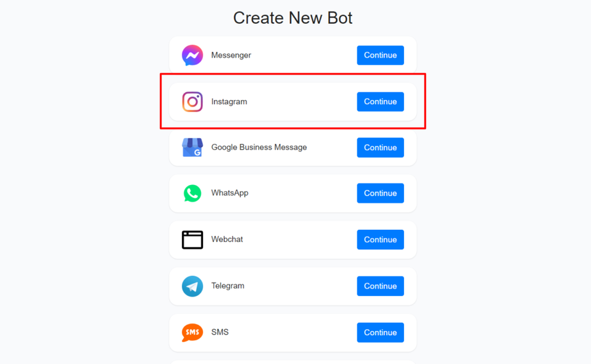
Task: Click the WhatsApp label text
Action: [229, 193]
